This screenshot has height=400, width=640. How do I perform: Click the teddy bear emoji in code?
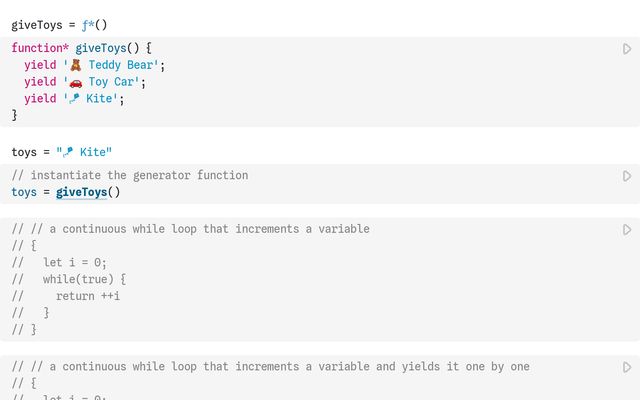[x=76, y=65]
